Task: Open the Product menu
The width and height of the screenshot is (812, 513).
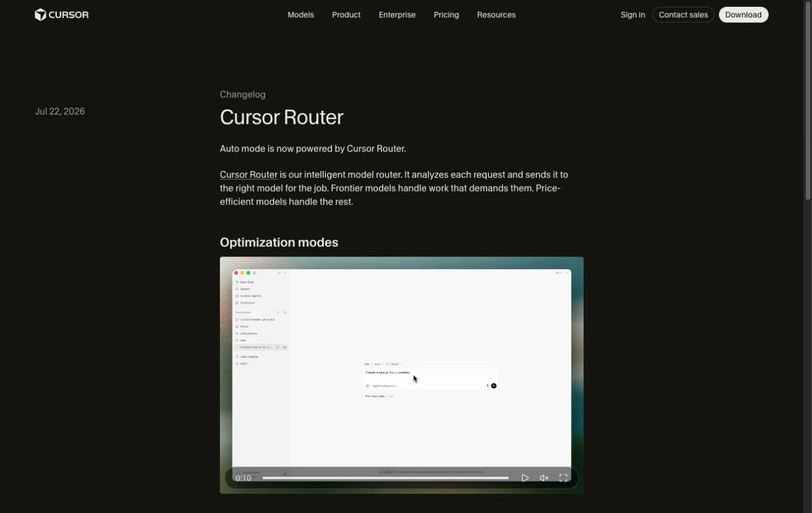Action: click(346, 15)
